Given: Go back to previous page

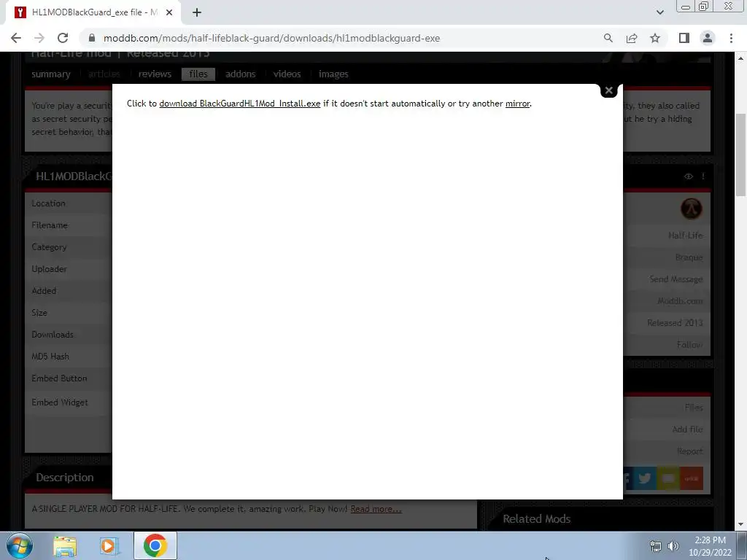Looking at the screenshot, I should point(16,38).
